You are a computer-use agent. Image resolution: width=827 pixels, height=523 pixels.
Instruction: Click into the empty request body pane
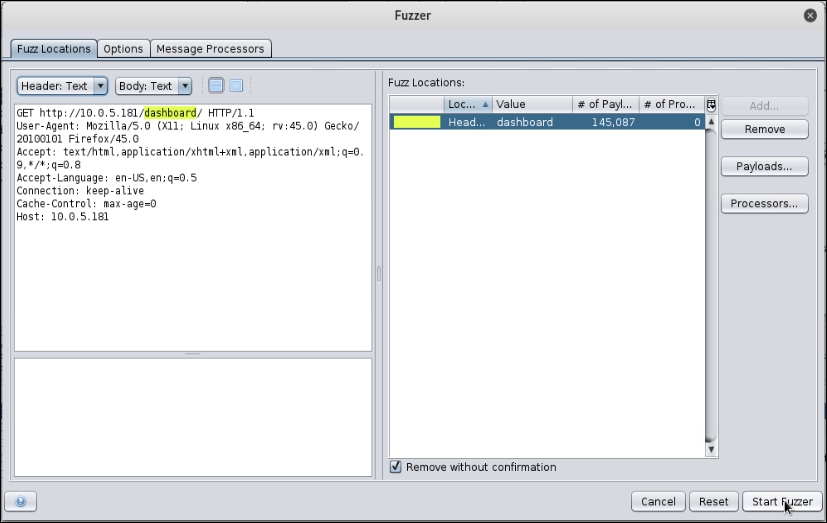coord(193,417)
